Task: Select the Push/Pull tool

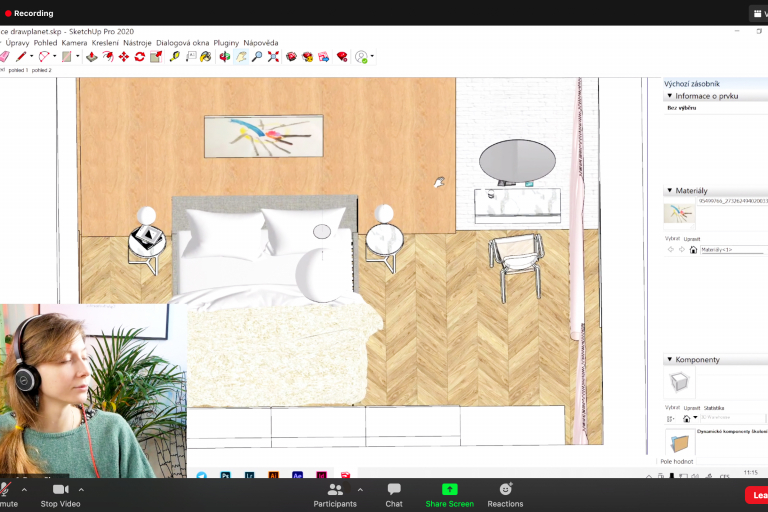Action: pos(91,57)
